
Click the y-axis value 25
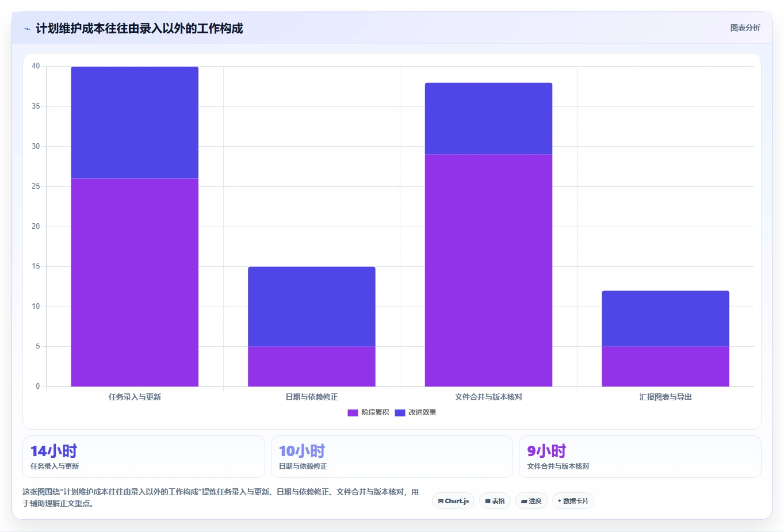[x=36, y=186]
